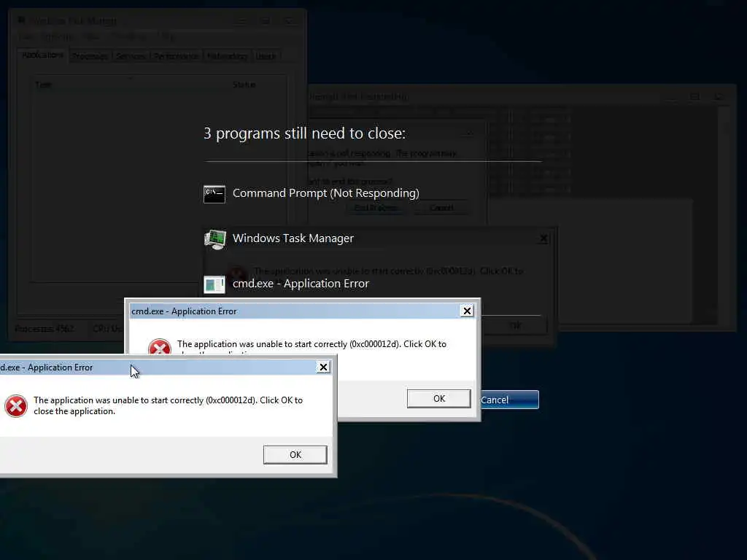This screenshot has width=747, height=560.
Task: Click the Windows Task Manager icon in shutdown list
Action: tap(214, 239)
